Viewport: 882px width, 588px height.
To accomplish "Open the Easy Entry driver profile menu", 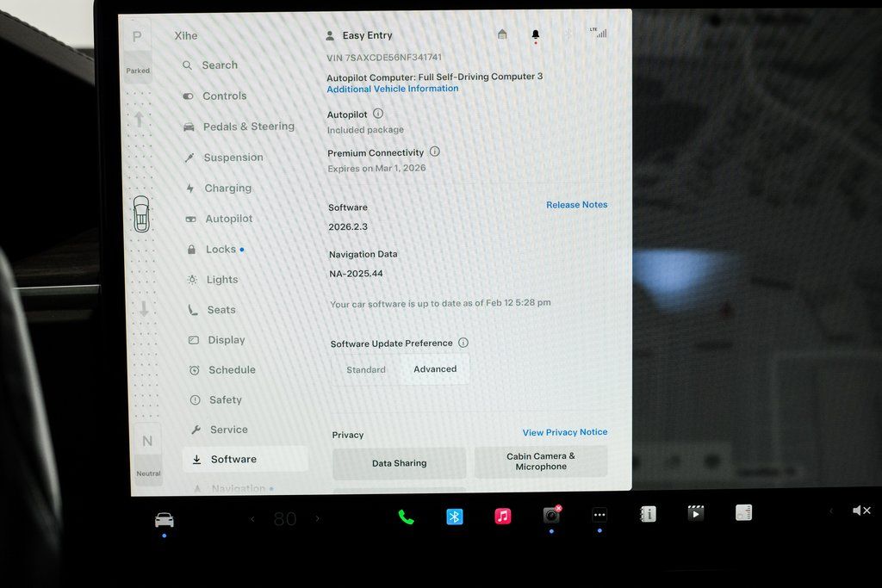I will (359, 35).
